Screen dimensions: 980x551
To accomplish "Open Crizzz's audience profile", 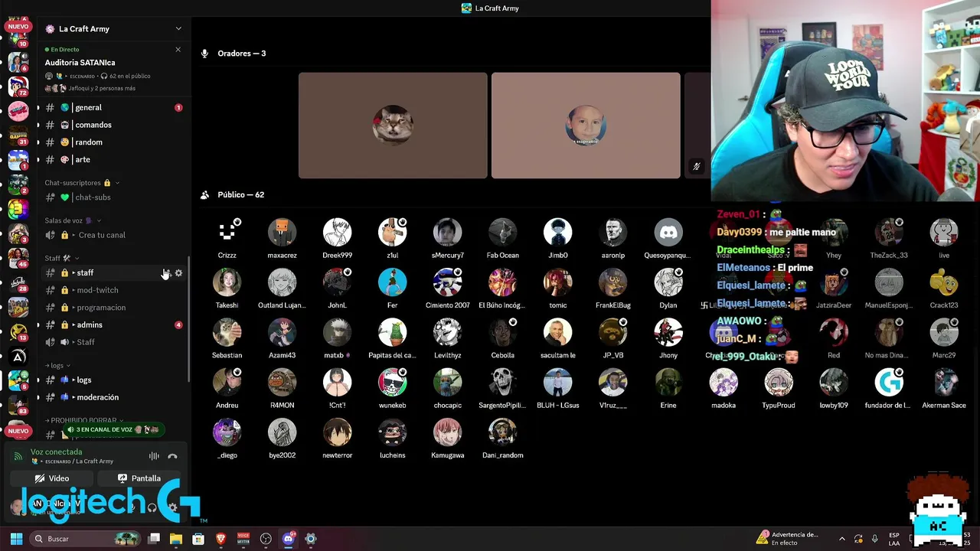I will (227, 233).
